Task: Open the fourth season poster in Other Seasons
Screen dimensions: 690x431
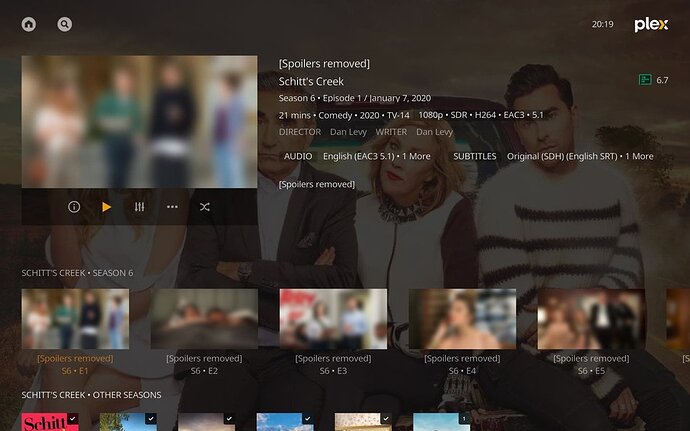Action: [285, 422]
